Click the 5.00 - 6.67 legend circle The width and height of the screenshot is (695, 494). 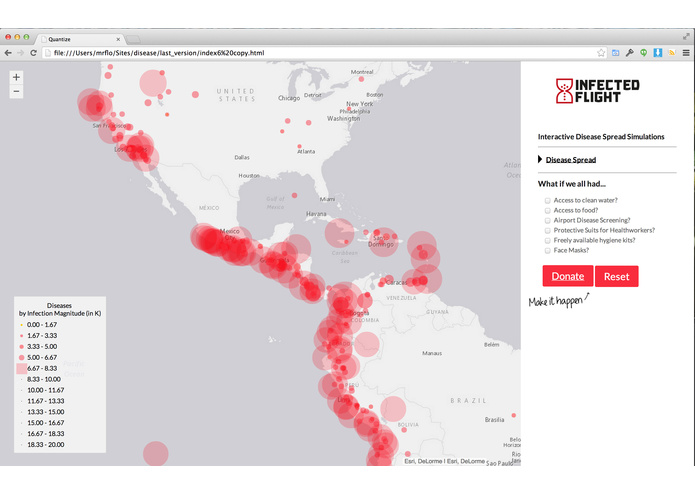(x=21, y=358)
